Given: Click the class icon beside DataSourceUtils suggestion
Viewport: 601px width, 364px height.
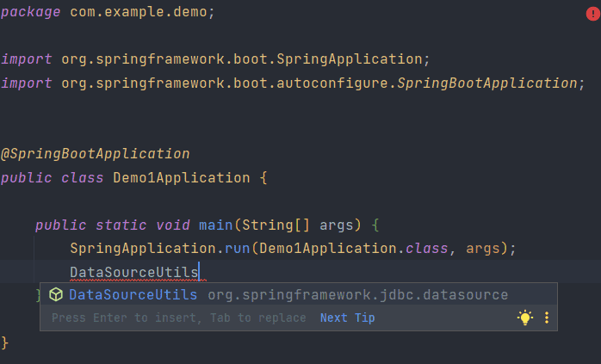Looking at the screenshot, I should tap(56, 294).
